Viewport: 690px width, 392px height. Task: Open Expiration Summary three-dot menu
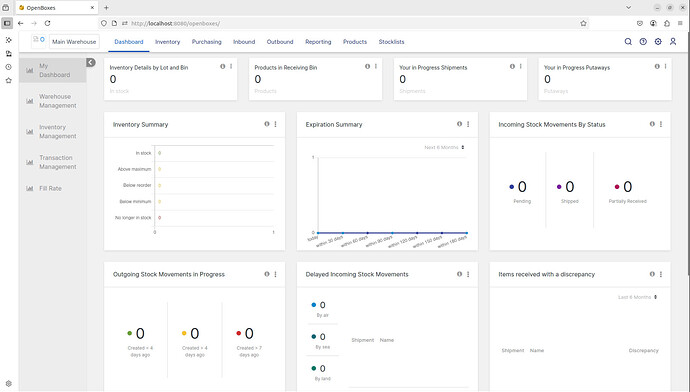pos(468,124)
